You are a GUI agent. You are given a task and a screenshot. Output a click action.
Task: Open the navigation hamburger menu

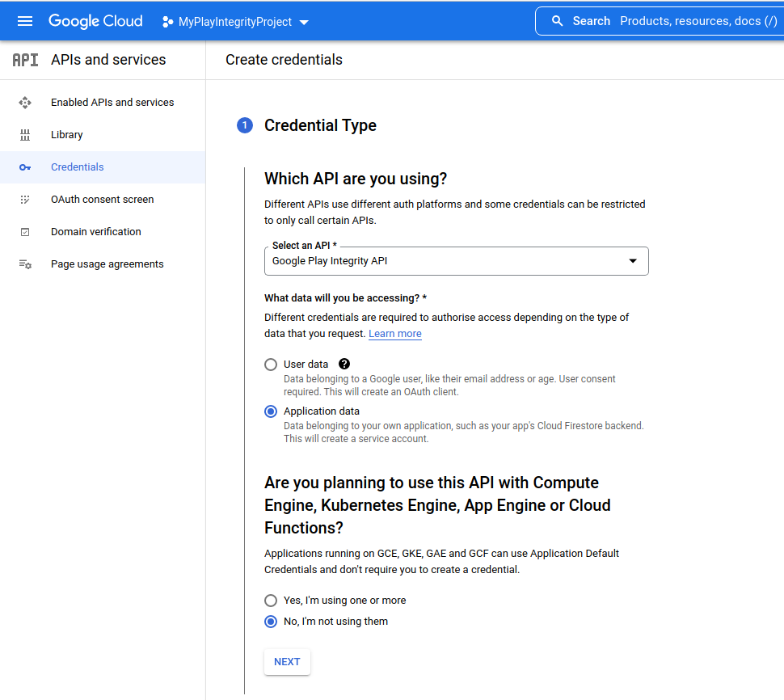pos(24,21)
